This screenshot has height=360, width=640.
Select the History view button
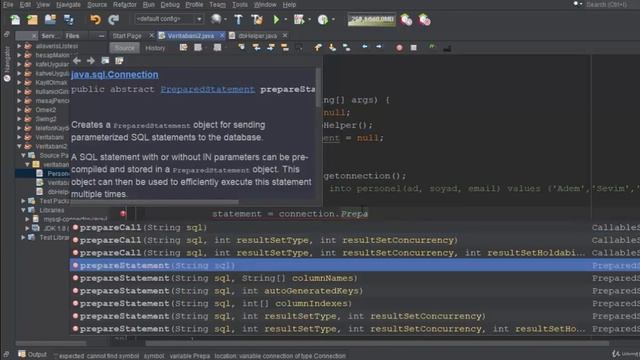tap(155, 48)
